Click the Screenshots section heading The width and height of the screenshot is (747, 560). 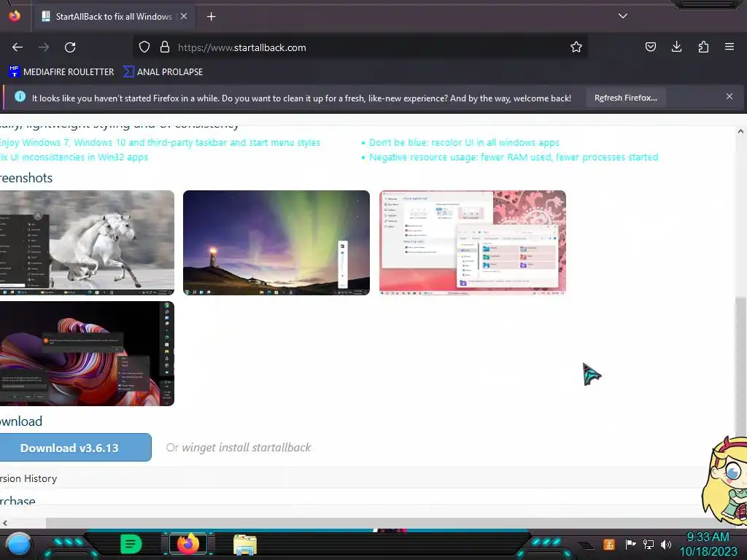point(26,178)
